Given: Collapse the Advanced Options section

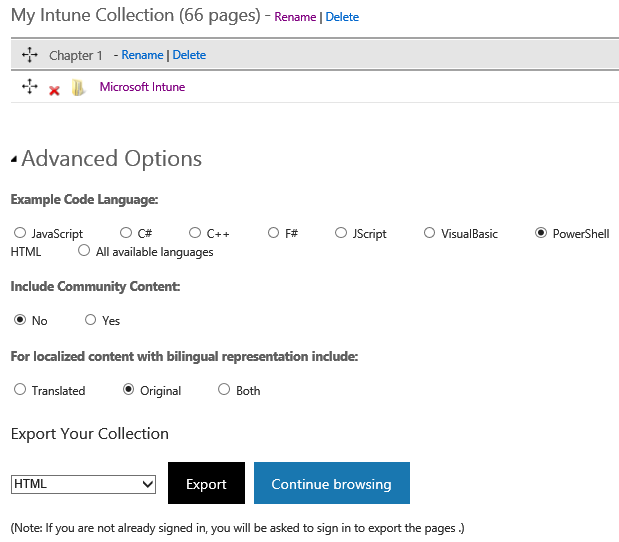Looking at the screenshot, I should pyautogui.click(x=14, y=159).
